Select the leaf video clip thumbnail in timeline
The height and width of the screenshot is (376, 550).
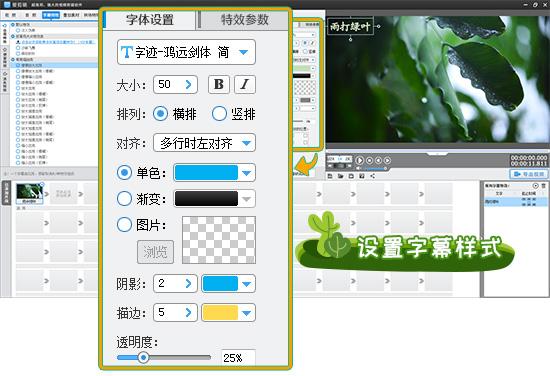pos(29,193)
